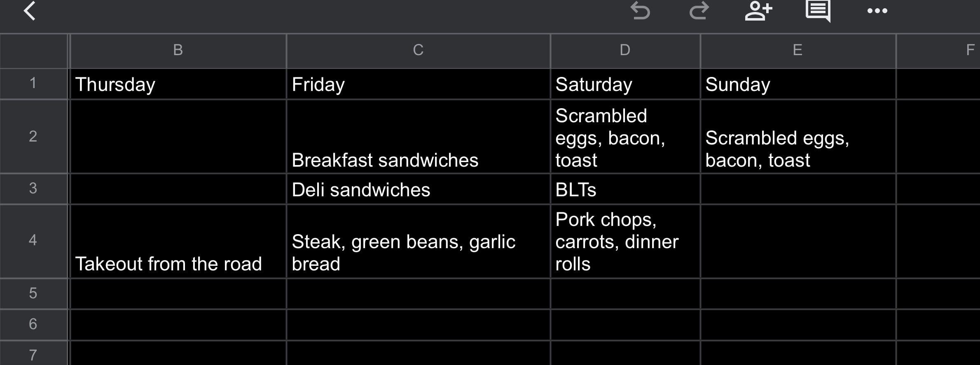Click the undo icon
980x365 pixels.
pyautogui.click(x=640, y=11)
